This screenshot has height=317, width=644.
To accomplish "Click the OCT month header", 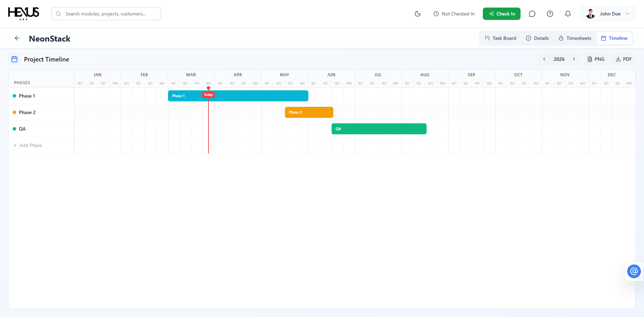I will tap(518, 75).
